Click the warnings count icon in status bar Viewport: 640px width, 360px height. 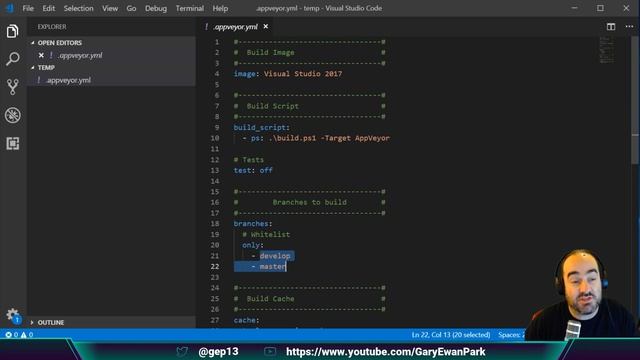(x=24, y=335)
